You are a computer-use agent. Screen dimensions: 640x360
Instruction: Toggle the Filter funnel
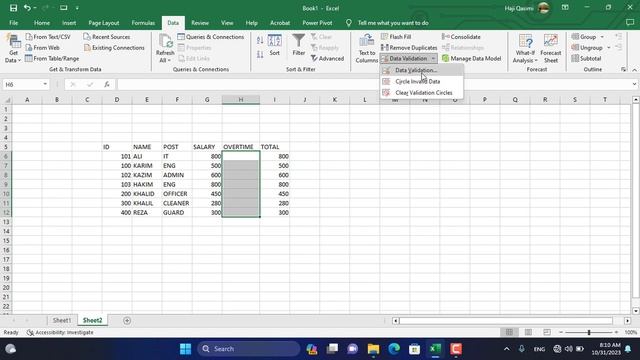[298, 45]
